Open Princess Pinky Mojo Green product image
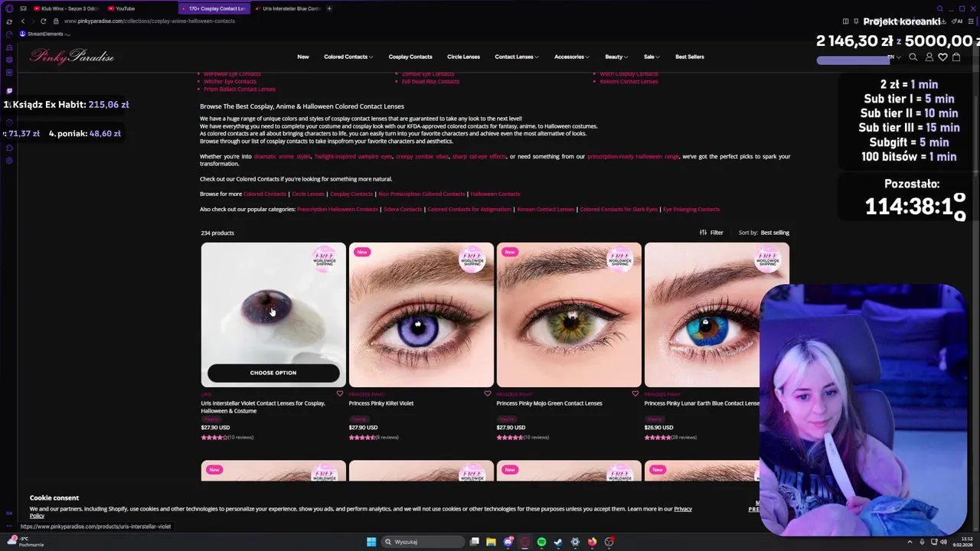The width and height of the screenshot is (980, 551). coord(569,315)
